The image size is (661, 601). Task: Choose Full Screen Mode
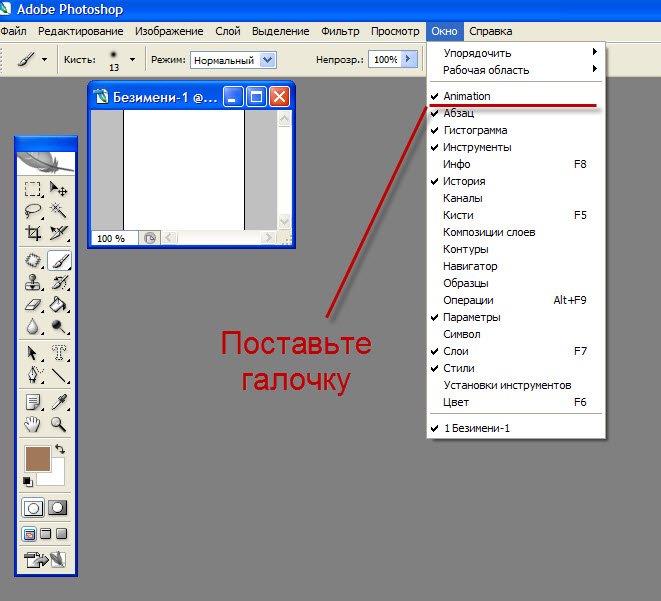click(62, 534)
